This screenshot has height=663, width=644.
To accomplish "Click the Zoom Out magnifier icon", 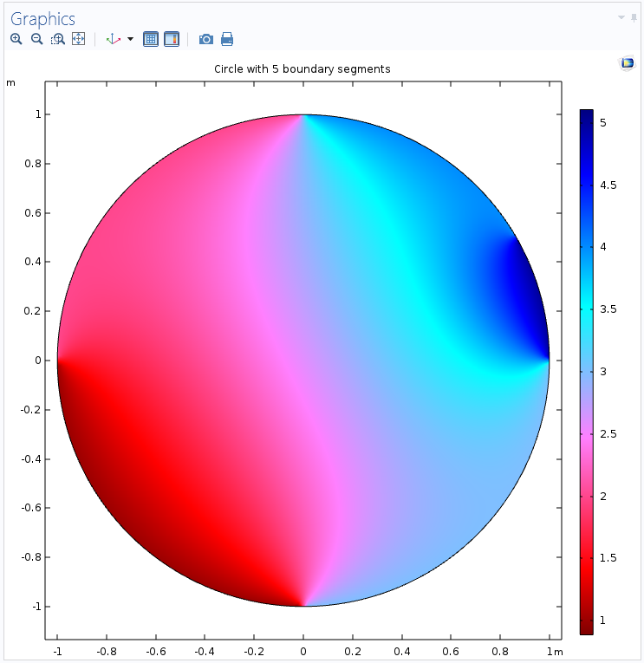I will 36,39.
